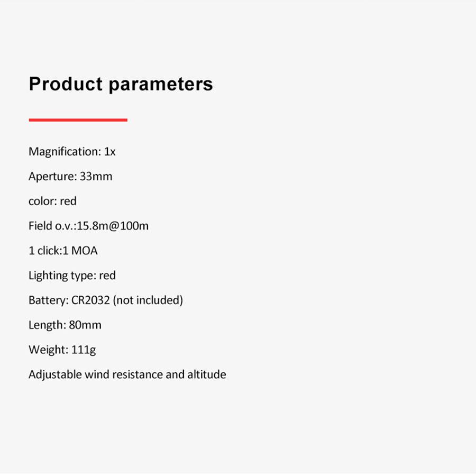
Task: Select the "Field o.v.:15.8m@100m" line
Action: [88, 226]
